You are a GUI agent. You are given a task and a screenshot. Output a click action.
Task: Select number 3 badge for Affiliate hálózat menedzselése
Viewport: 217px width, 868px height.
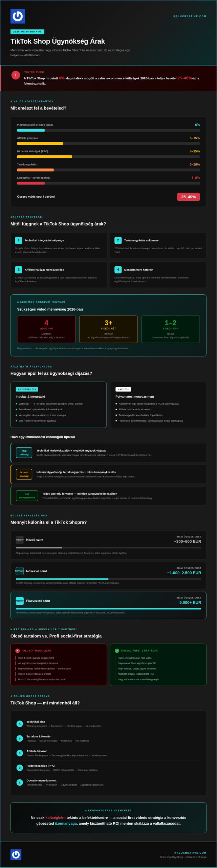click(19, 270)
